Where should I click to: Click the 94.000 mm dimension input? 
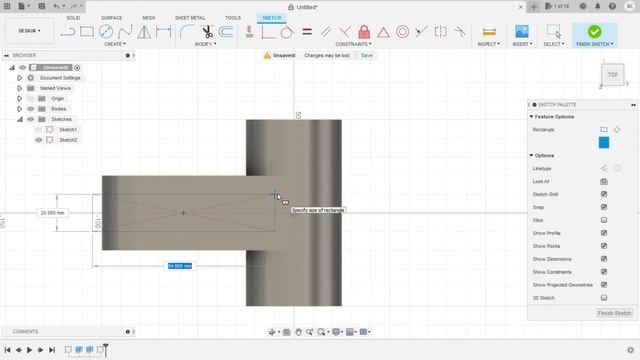(180, 266)
